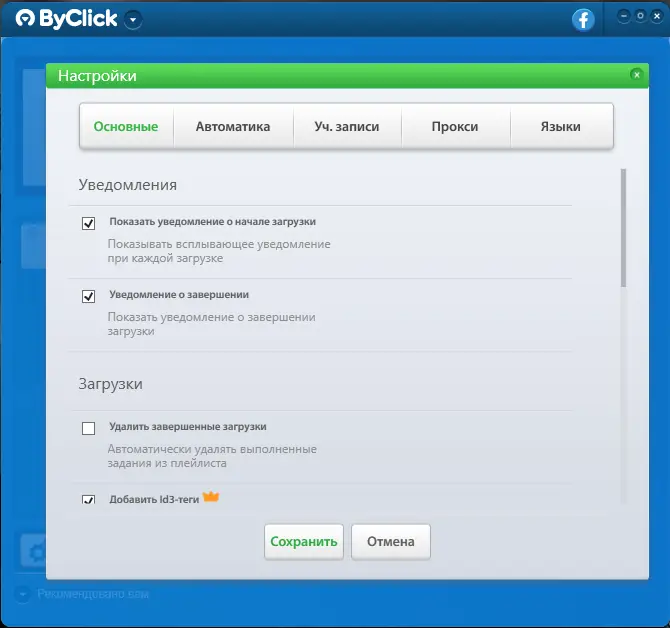Open the Facebook page icon
This screenshot has width=670, height=628.
pos(583,20)
